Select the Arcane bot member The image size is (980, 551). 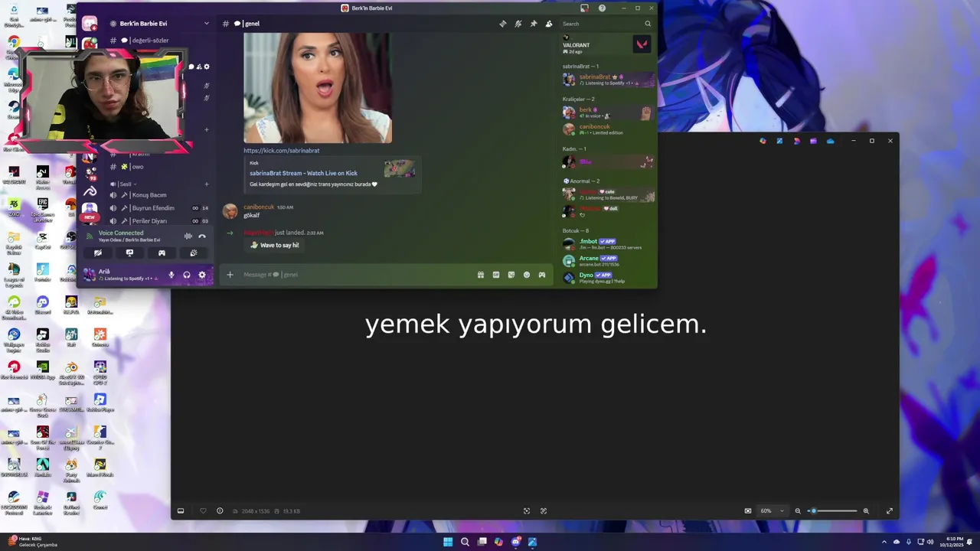click(609, 261)
